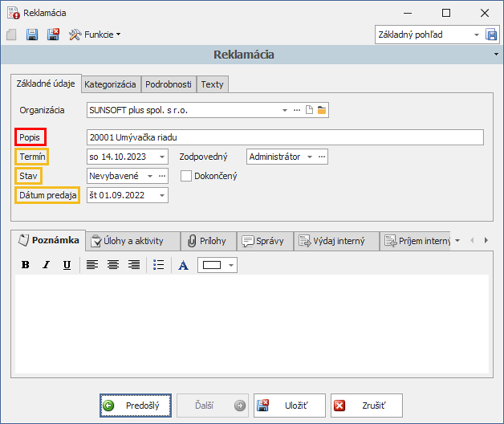Open the text color swatch picker
This screenshot has width=504, height=424.
tap(231, 265)
